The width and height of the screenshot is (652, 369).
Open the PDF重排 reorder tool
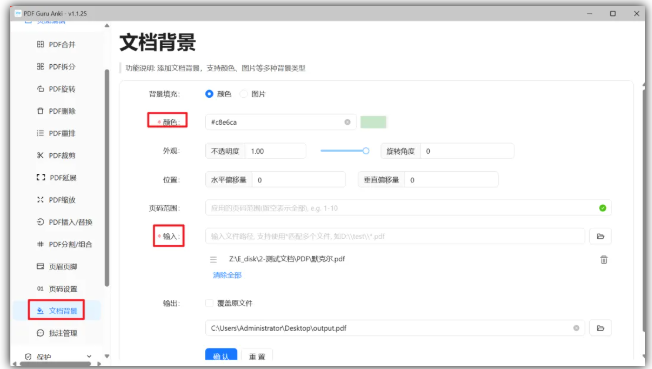click(x=56, y=134)
